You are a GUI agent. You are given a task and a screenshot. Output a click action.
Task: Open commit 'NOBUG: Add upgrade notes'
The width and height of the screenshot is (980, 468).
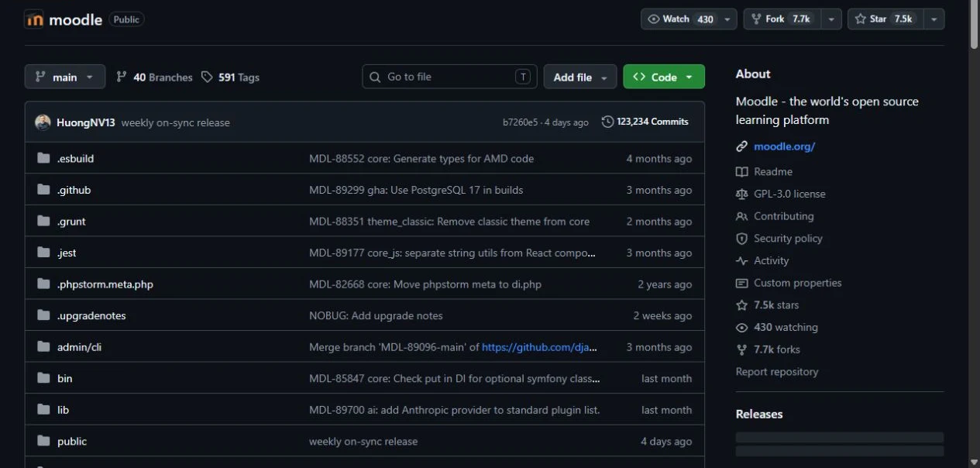click(376, 315)
